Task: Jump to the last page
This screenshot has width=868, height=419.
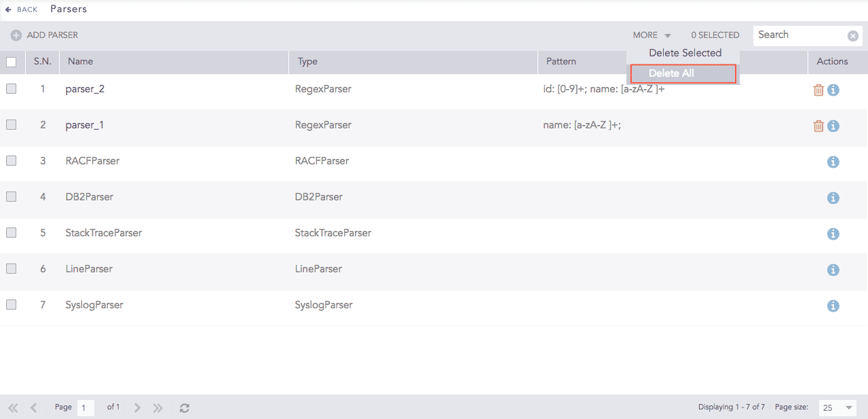Action: (x=157, y=407)
